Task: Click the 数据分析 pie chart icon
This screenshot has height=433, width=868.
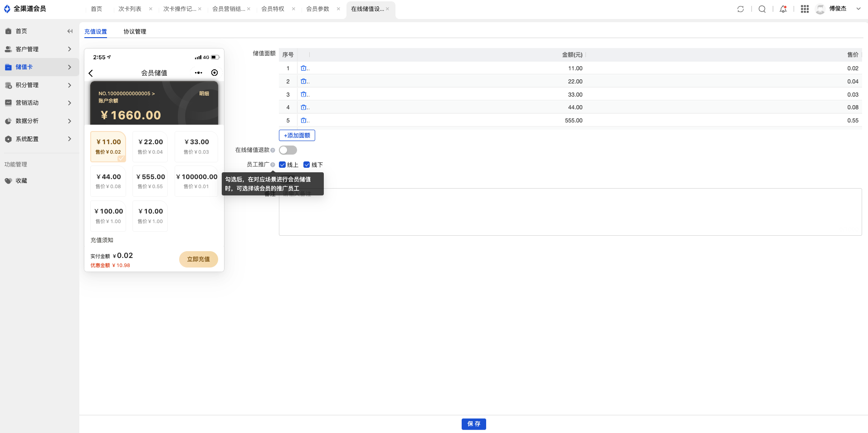Action: (8, 121)
